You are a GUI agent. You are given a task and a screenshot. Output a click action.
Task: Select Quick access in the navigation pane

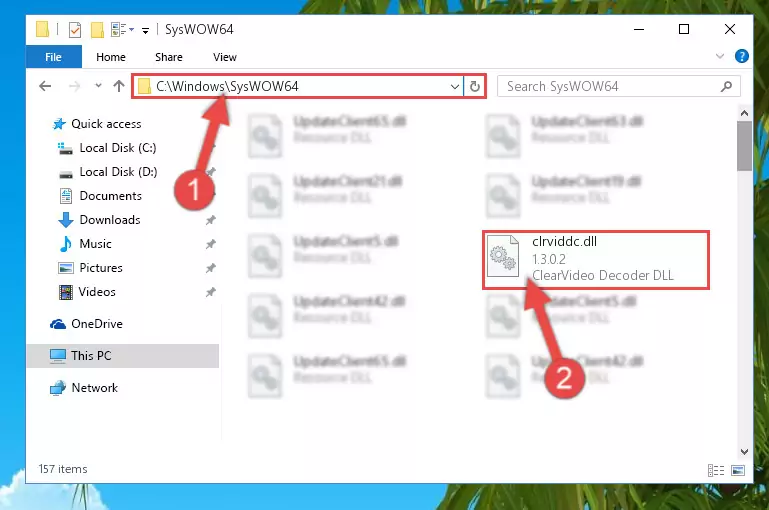coord(97,124)
